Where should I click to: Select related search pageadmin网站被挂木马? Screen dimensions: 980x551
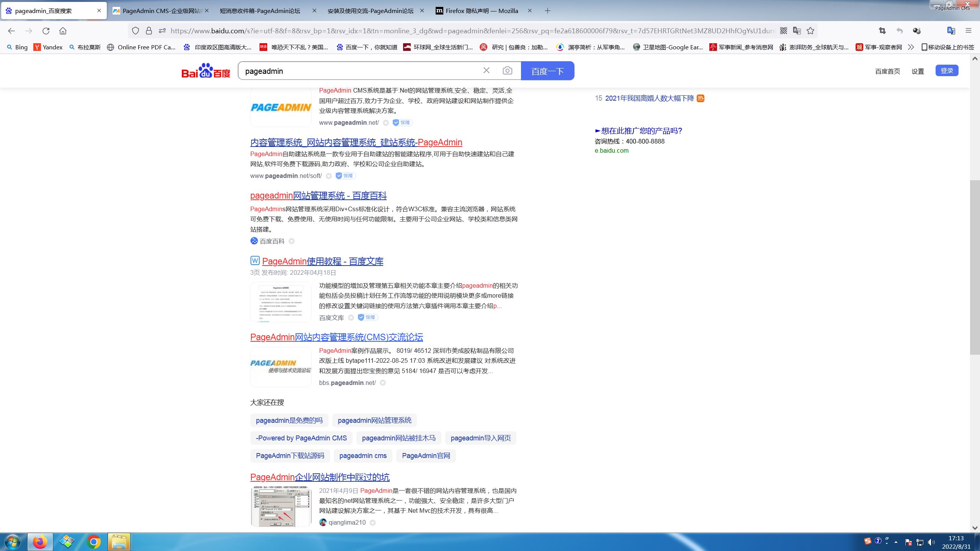tap(399, 438)
